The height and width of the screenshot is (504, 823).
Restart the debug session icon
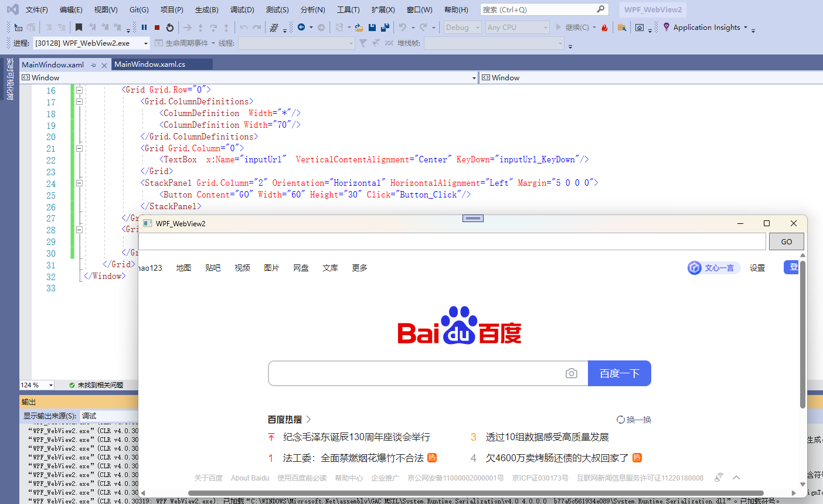(170, 28)
